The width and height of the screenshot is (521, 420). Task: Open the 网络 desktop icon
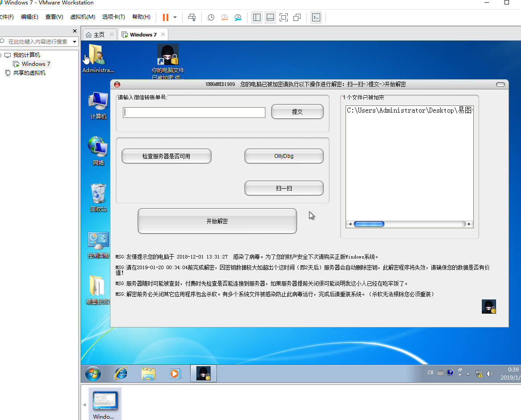click(x=98, y=151)
